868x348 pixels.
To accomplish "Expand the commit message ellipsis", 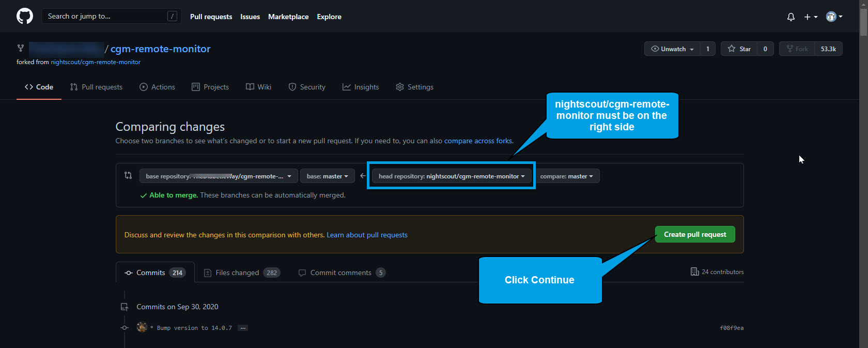I will [243, 328].
